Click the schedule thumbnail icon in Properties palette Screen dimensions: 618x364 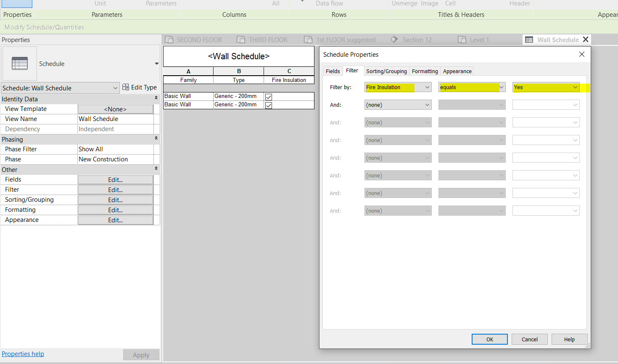[19, 63]
